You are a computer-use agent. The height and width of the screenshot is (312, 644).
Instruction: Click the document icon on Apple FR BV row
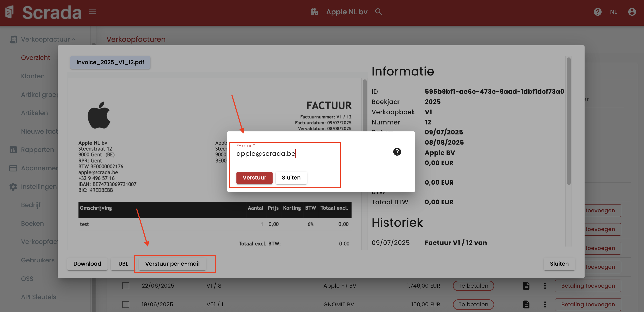coord(526,285)
